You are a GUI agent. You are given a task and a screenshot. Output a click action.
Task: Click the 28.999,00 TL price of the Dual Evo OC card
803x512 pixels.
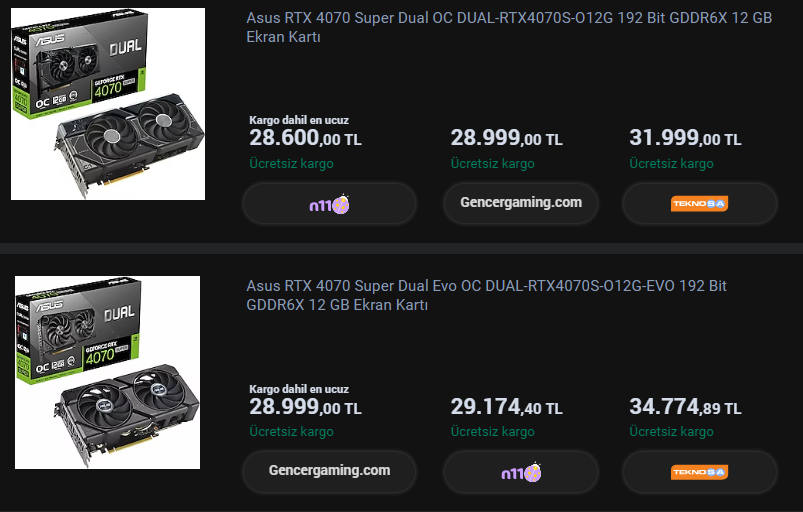click(x=305, y=407)
